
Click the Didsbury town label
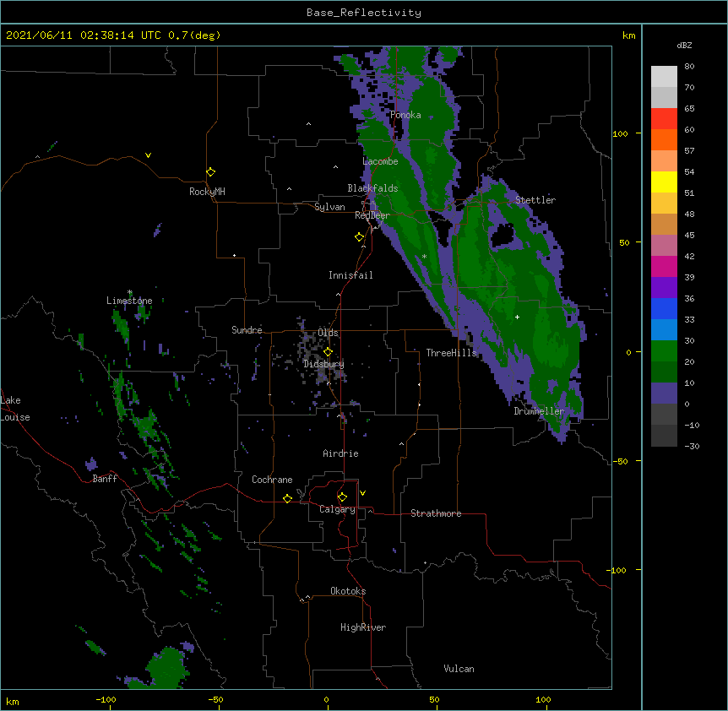(x=324, y=364)
